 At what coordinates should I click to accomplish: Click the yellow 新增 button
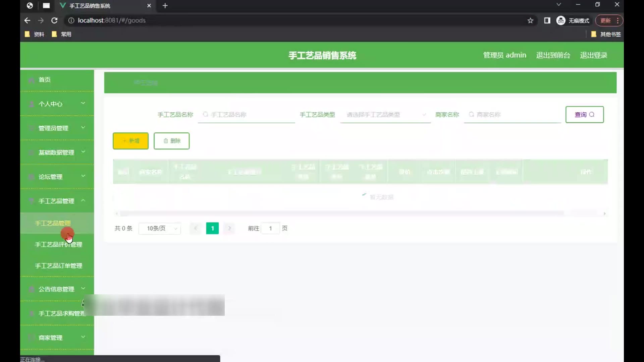(x=130, y=141)
